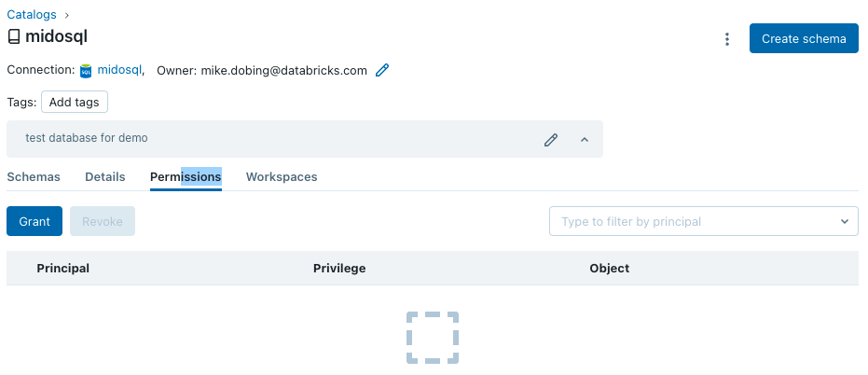
Task: Open the Workspaces tab
Action: (282, 176)
